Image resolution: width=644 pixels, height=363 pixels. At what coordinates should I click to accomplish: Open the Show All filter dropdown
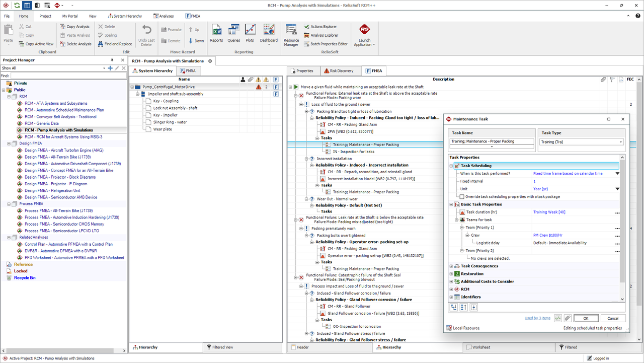pos(104,68)
